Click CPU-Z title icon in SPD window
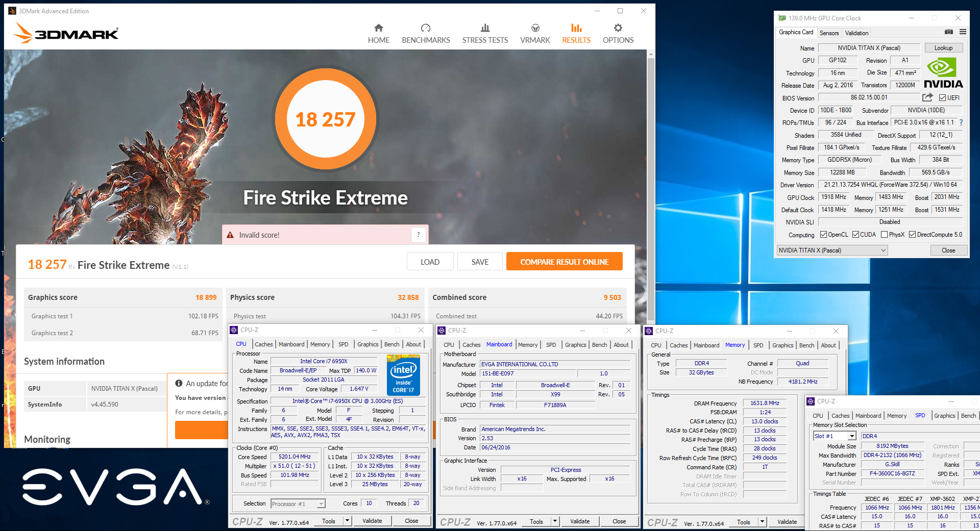The image size is (980, 531). click(811, 401)
